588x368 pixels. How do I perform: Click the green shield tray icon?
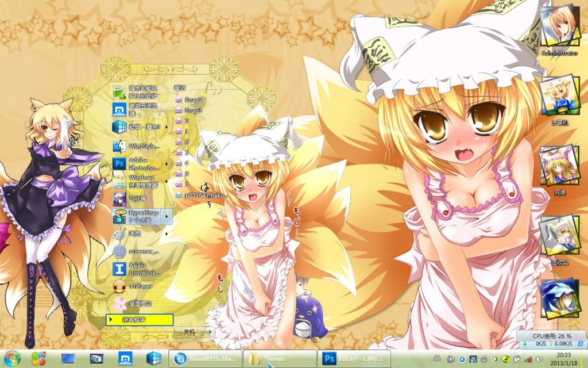[494, 360]
